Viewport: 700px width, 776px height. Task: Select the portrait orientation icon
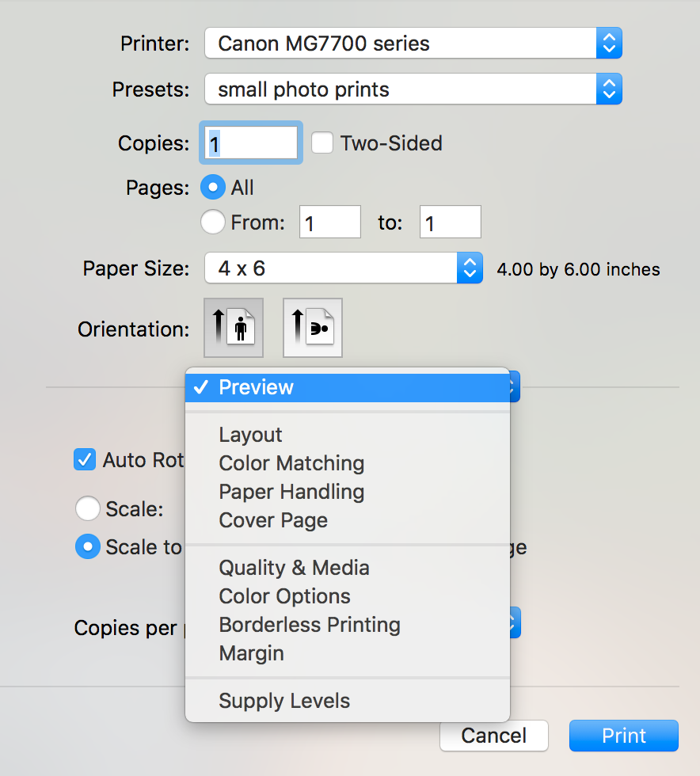(234, 327)
